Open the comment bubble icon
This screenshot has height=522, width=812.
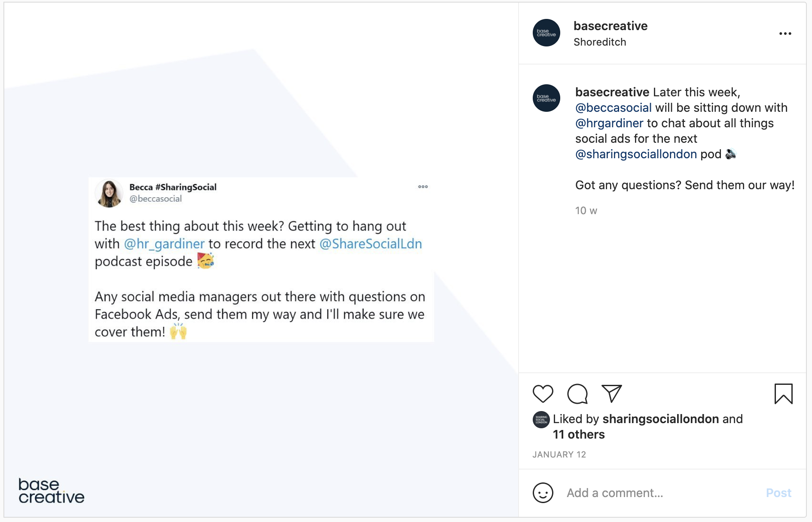577,393
